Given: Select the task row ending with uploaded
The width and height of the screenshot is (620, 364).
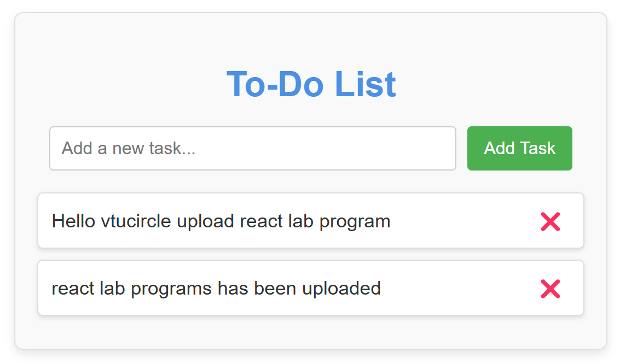Looking at the screenshot, I should click(311, 288).
